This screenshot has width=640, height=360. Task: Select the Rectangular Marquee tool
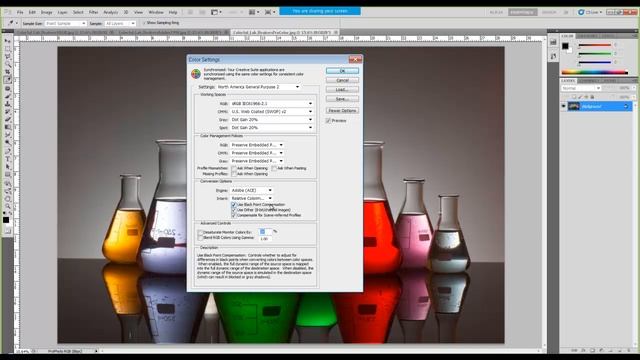[7, 49]
